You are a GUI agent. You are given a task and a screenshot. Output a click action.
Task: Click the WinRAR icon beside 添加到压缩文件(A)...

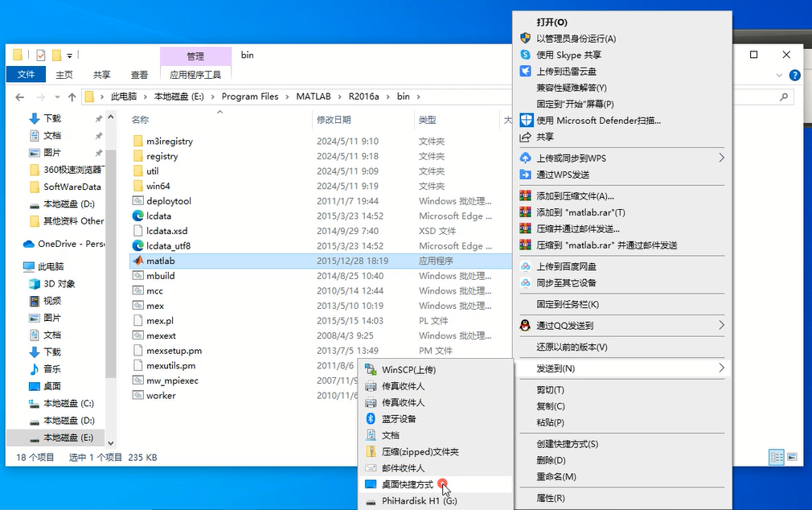pos(525,196)
